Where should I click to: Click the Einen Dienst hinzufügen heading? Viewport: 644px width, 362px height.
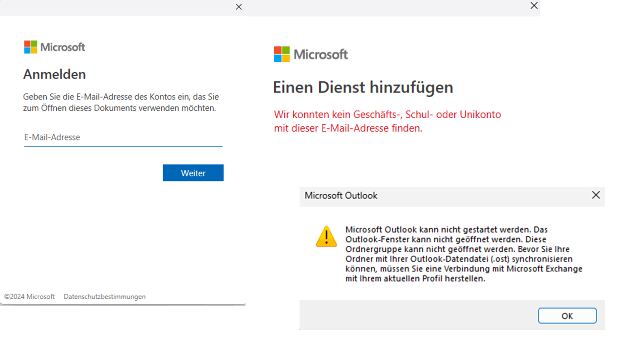tap(363, 87)
